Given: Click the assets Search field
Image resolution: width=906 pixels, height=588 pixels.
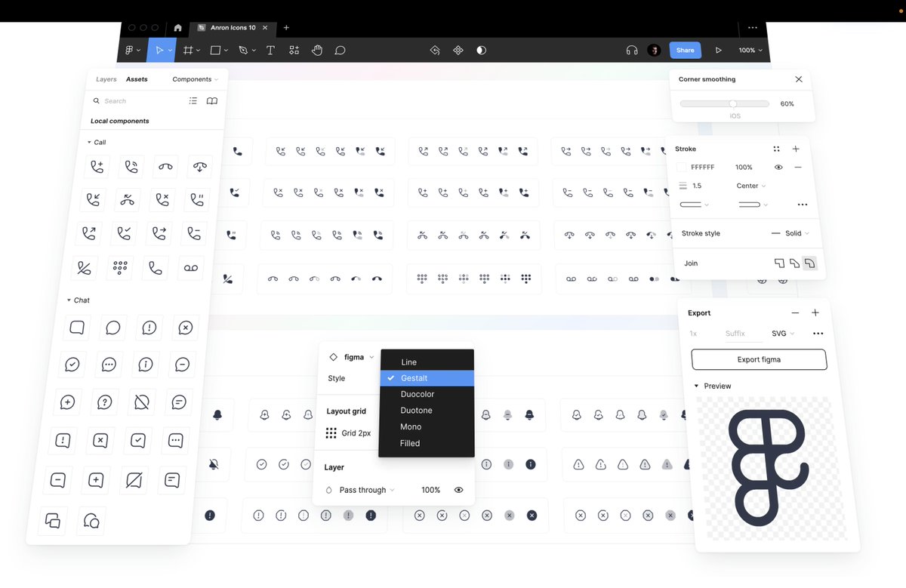Looking at the screenshot, I should 140,100.
